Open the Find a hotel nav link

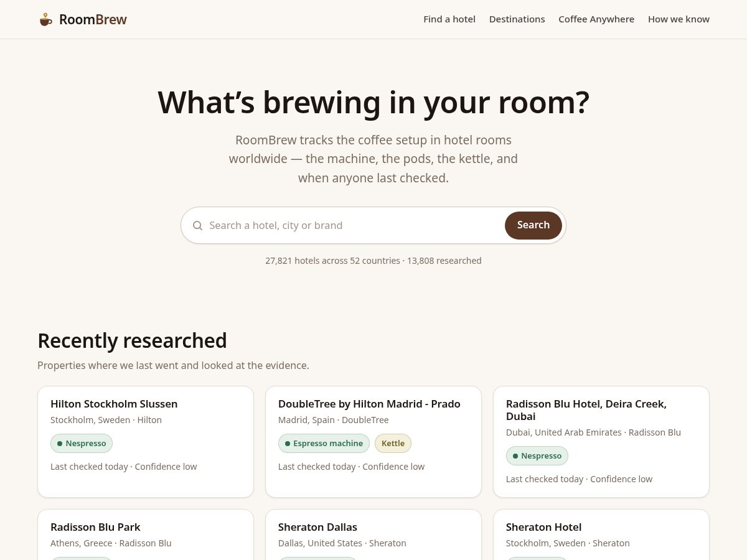(x=449, y=19)
